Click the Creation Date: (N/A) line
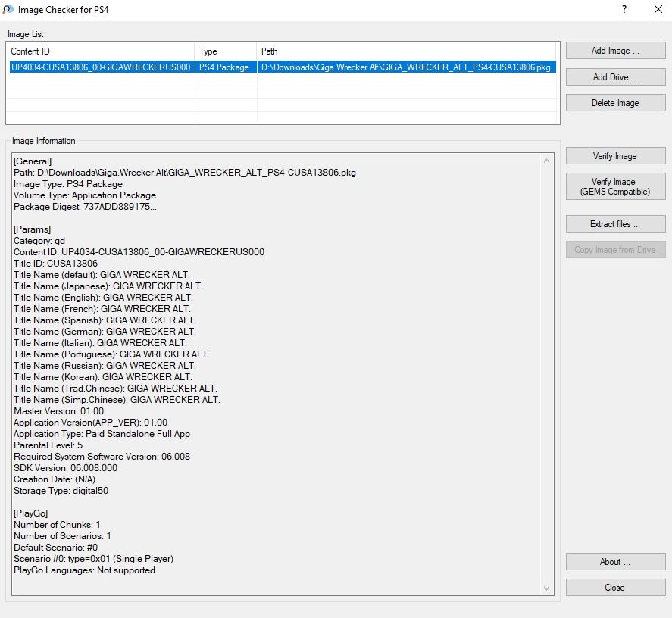Screen dimensions: 672x618 coord(55,479)
